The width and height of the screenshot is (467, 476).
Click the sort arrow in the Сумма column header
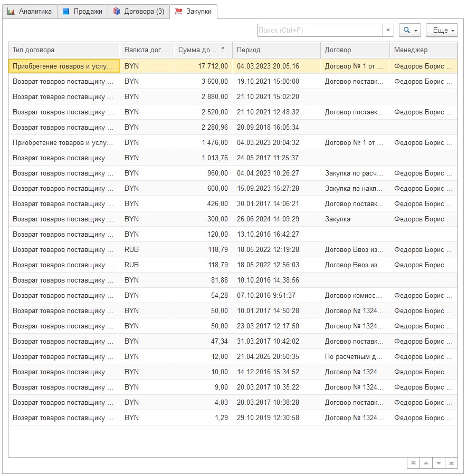[x=223, y=50]
